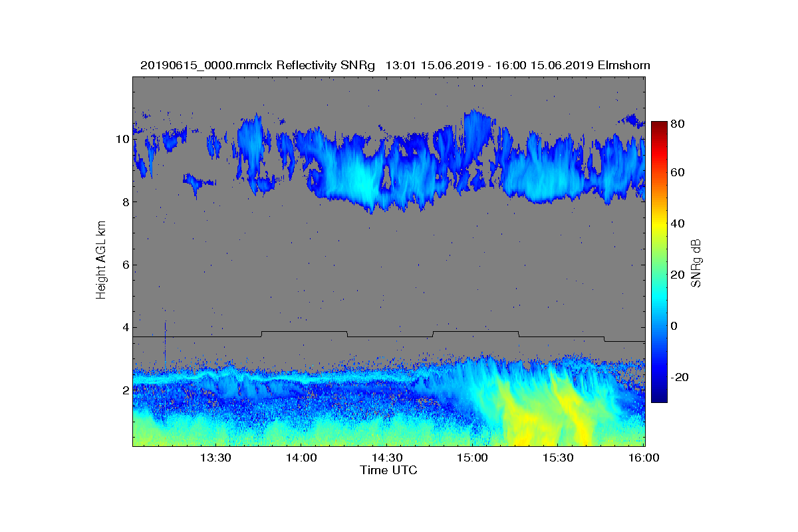Click the colorbar tick label 40
This screenshot has height=532, width=798.
pyautogui.click(x=678, y=223)
